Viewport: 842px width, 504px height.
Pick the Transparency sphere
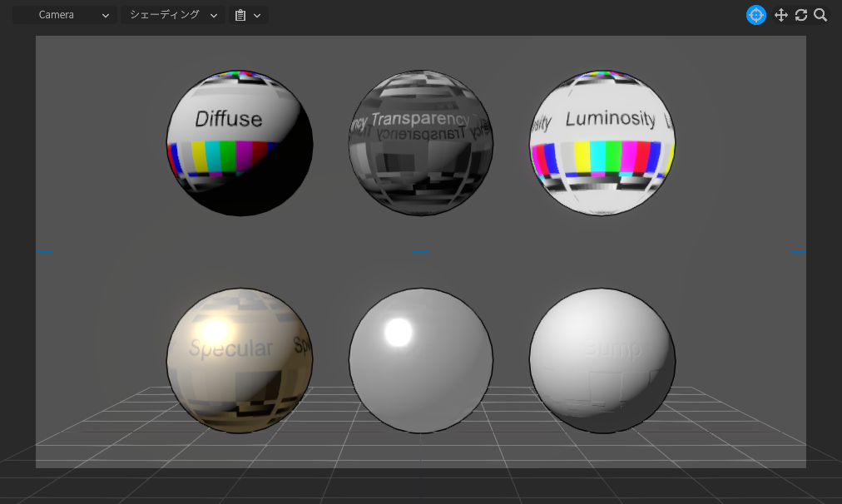click(x=421, y=143)
